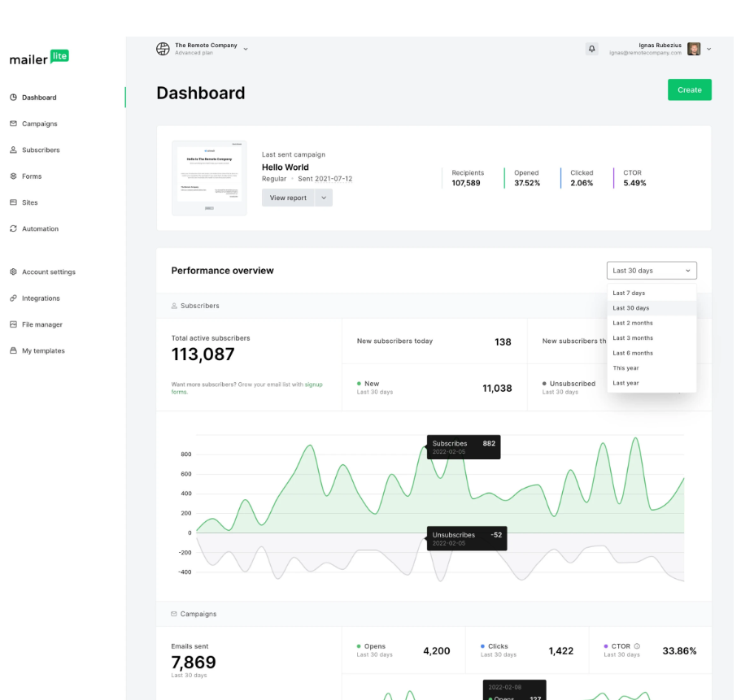Image resolution: width=741 pixels, height=700 pixels.
Task: Click the New subscribers 11,038 value
Action: click(497, 389)
